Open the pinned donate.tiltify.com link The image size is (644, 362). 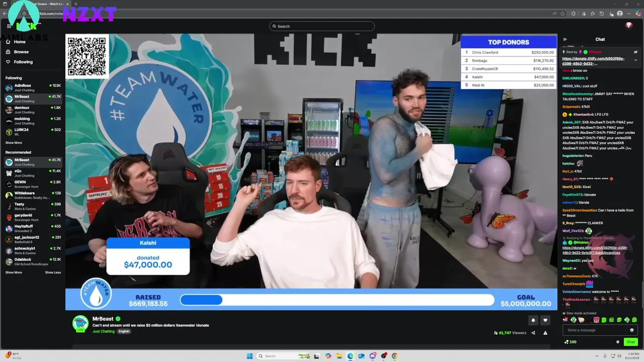(593, 61)
